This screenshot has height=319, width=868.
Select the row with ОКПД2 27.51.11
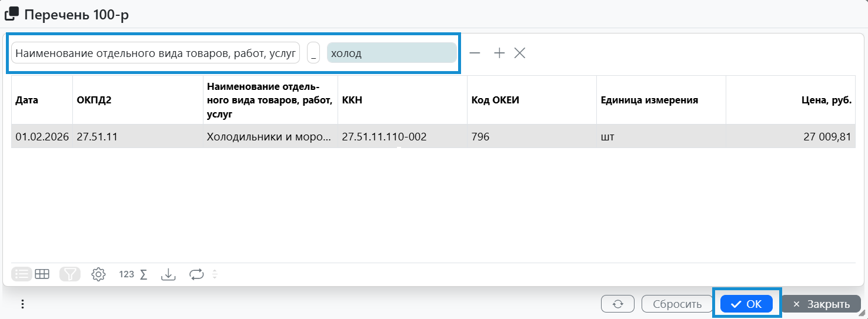click(x=97, y=137)
